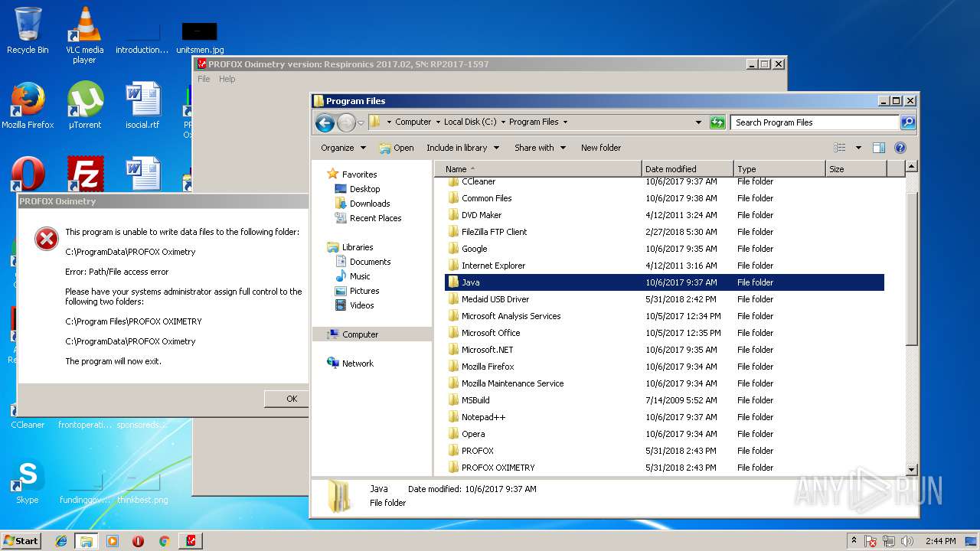980x551 pixels.
Task: Open isocial.rtf document on desktop
Action: click(x=142, y=106)
